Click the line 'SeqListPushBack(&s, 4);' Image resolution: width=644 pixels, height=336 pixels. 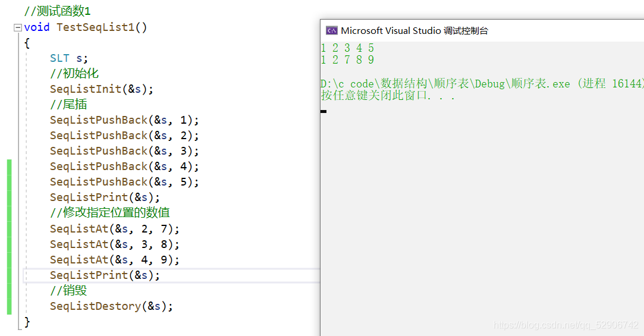click(x=124, y=167)
